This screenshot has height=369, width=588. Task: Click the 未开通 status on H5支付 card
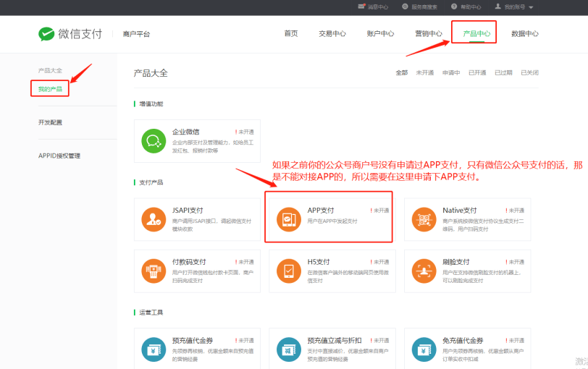point(380,262)
